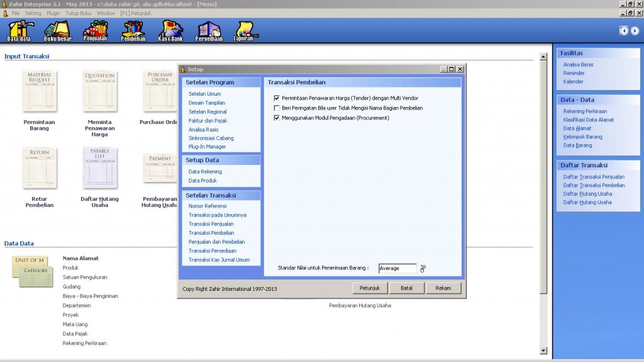Open the Buku besar module
Screen dimensions: 644x362
(57, 30)
